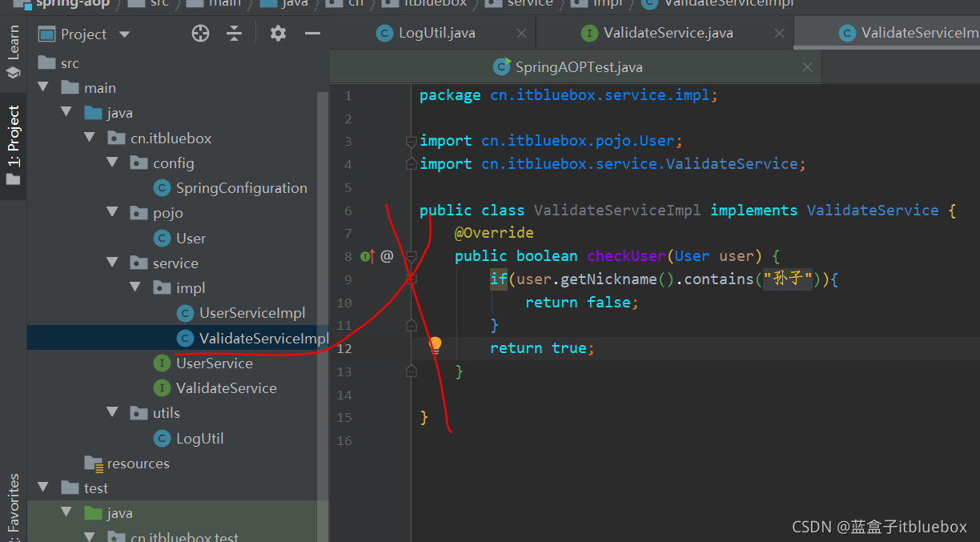The height and width of the screenshot is (542, 980).
Task: Open Project panel settings gear
Action: (x=278, y=34)
